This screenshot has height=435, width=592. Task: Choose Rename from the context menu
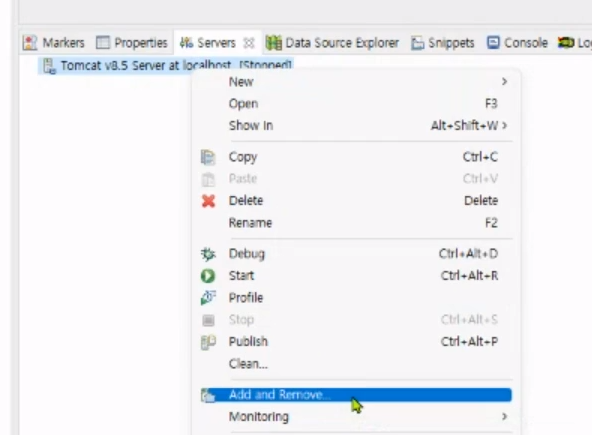(x=356, y=223)
